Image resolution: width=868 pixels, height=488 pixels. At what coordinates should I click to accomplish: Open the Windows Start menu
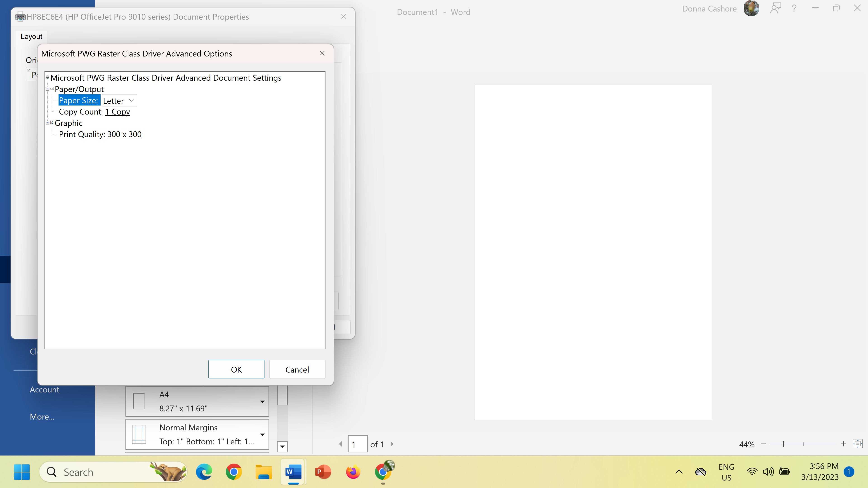point(21,472)
